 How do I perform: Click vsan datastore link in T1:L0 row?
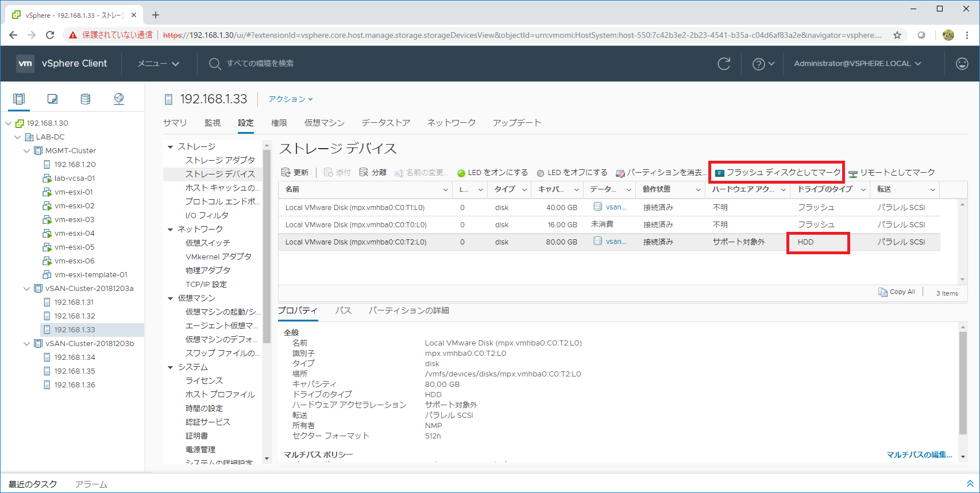[x=616, y=207]
